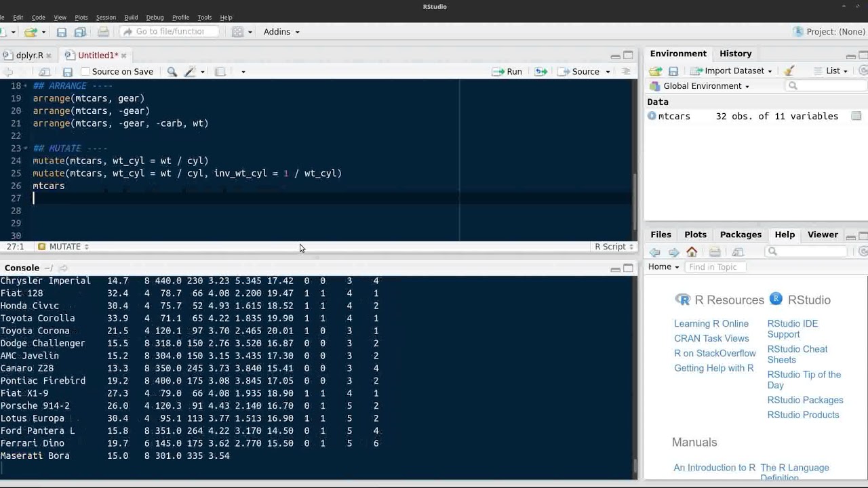Go to the Help home page
The height and width of the screenshot is (488, 868).
coord(692,252)
